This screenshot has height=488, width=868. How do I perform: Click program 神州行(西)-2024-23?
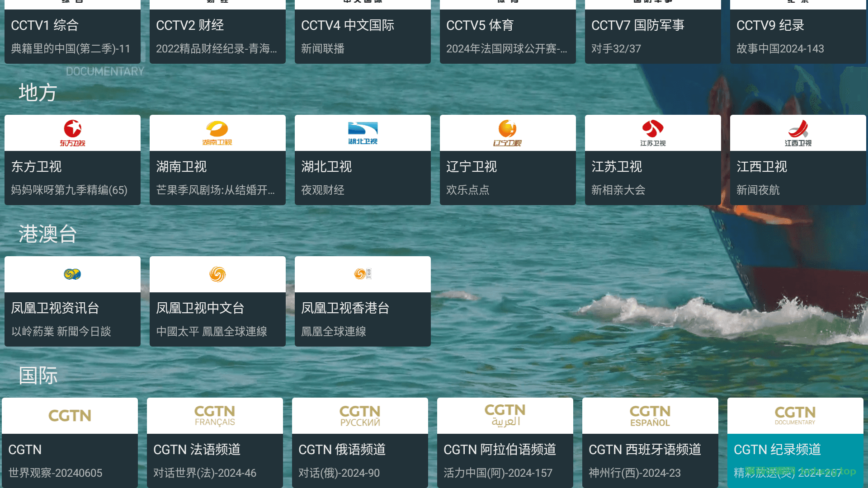coord(635,473)
